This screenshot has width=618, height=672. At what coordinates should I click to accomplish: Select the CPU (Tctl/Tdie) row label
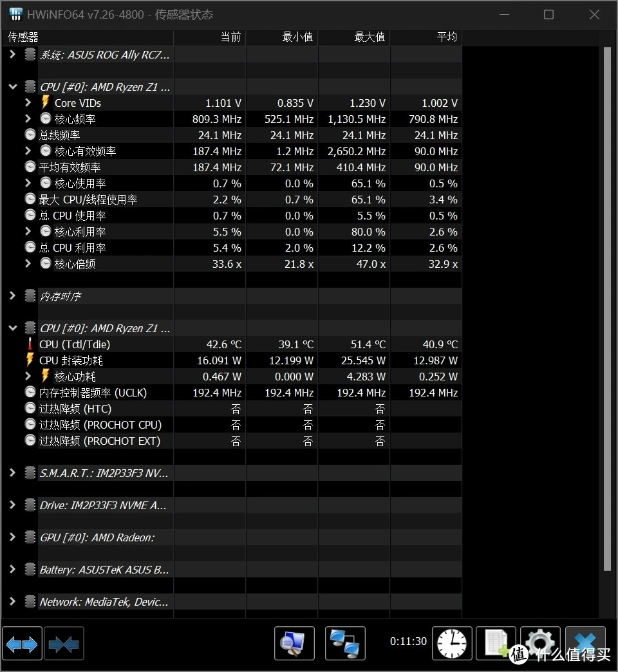75,344
